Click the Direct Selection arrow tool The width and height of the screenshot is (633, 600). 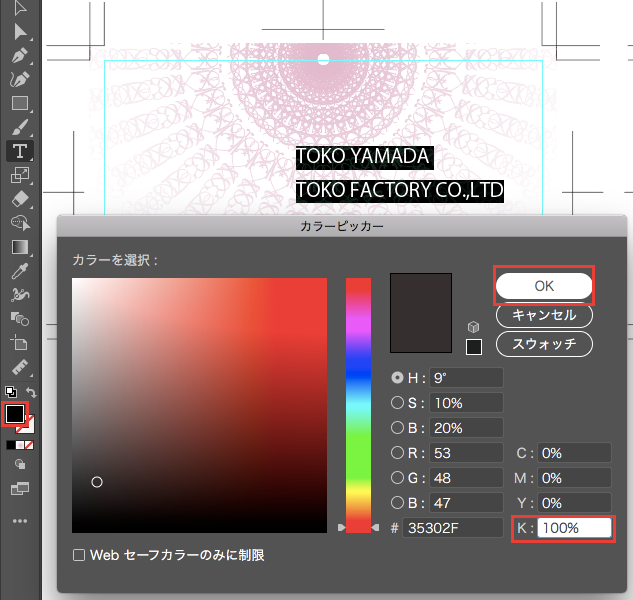click(x=19, y=31)
